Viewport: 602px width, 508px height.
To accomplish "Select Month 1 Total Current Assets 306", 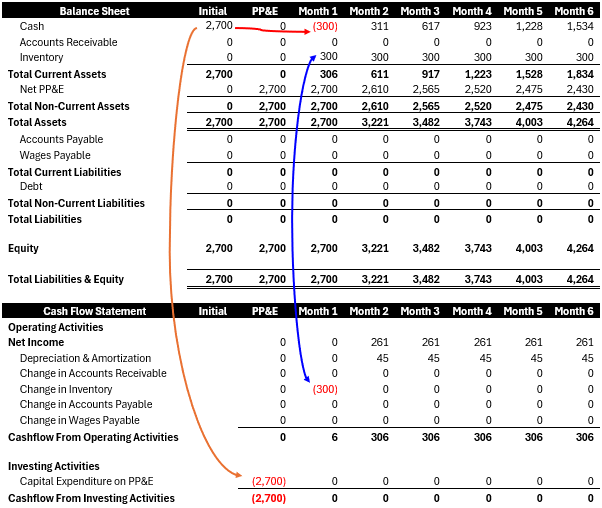I will click(329, 74).
